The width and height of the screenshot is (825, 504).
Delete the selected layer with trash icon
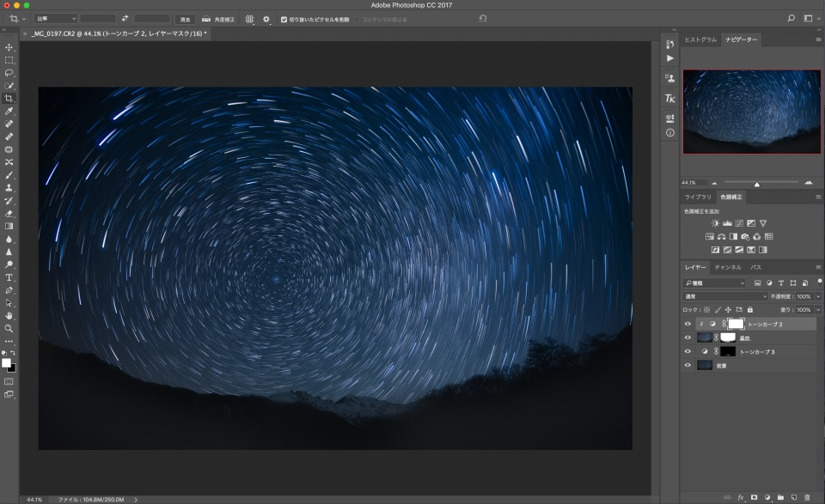pyautogui.click(x=807, y=497)
